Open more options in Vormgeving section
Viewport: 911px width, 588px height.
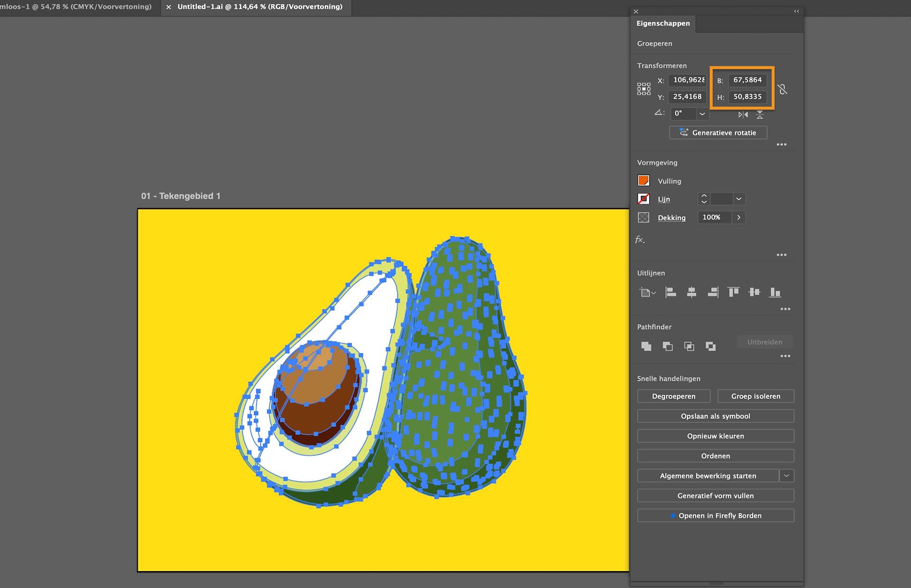(781, 255)
